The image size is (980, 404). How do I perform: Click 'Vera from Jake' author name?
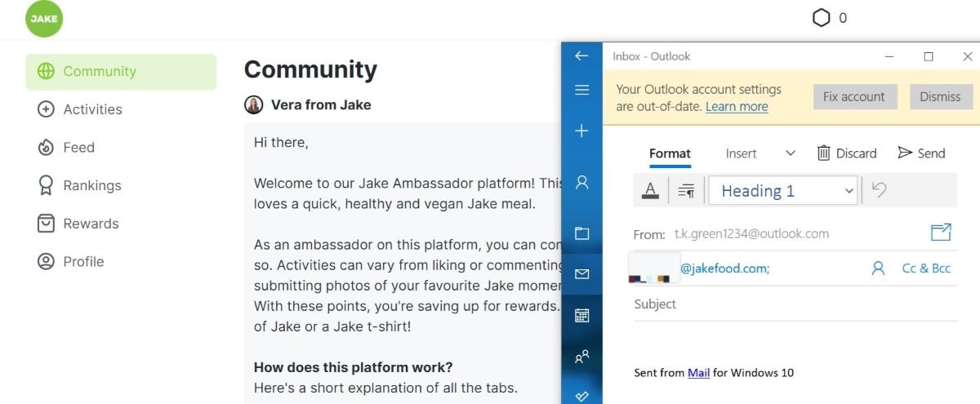321,104
